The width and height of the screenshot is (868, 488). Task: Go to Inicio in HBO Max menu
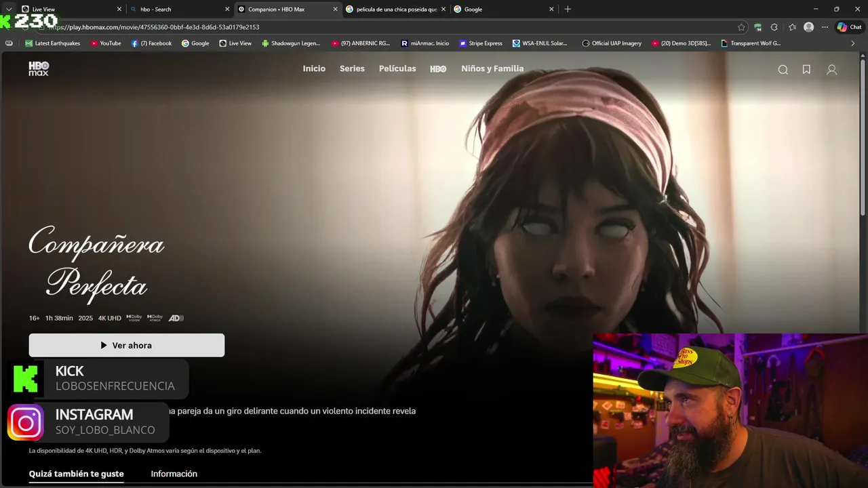tap(314, 68)
